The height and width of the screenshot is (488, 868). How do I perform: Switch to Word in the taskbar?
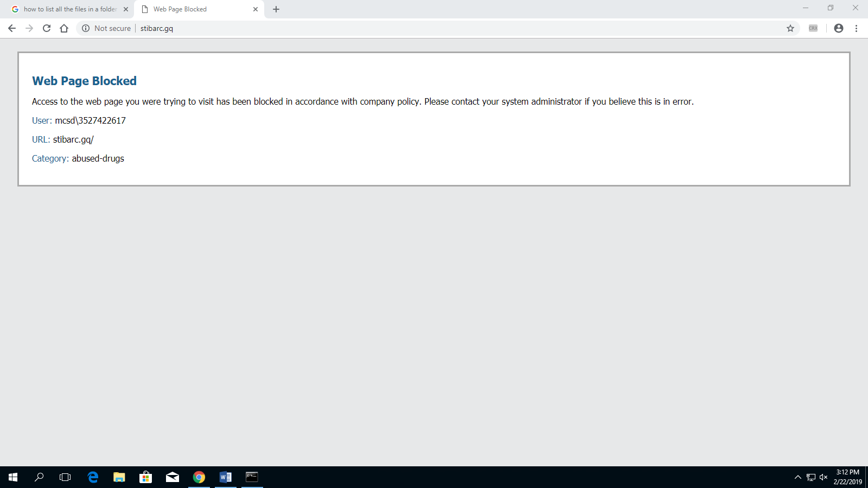tap(226, 477)
